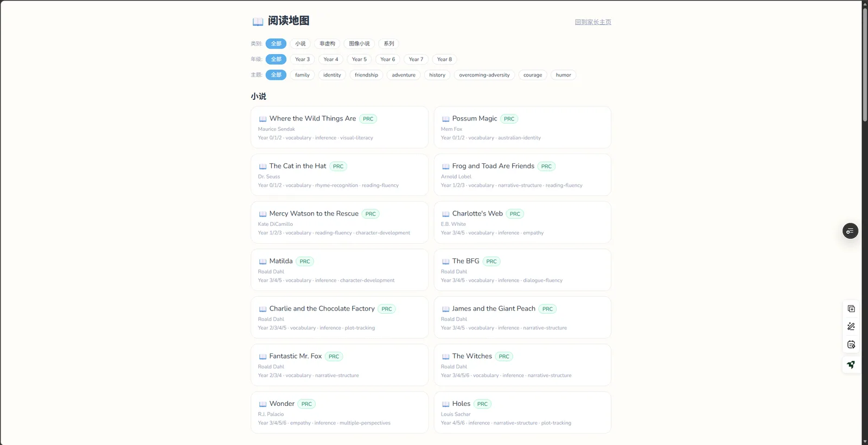Click author name Kate DiCamillo
Screen dimensions: 868x445
(x=276, y=224)
